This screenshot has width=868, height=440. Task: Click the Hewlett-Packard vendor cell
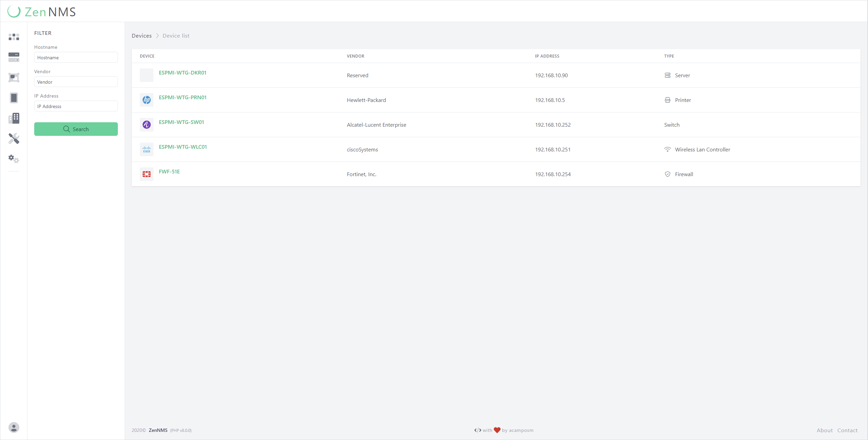click(x=366, y=100)
